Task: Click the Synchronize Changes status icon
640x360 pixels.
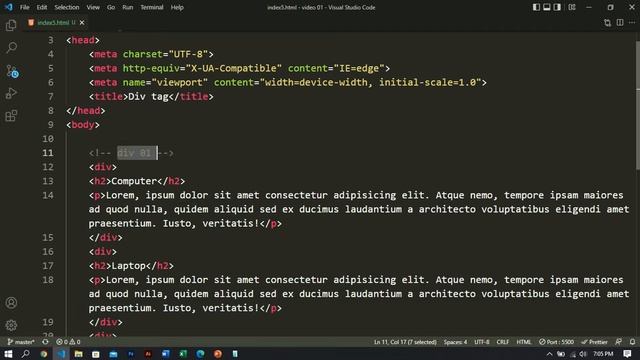Action: coord(45,342)
